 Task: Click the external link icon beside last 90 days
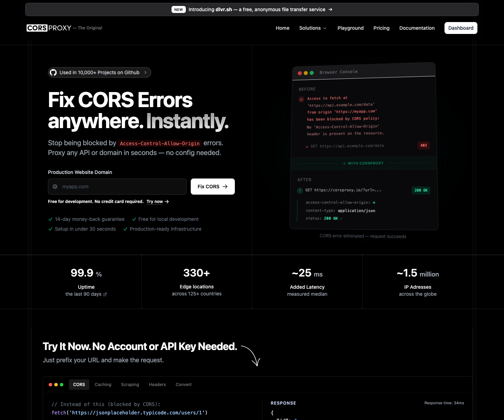click(x=105, y=294)
